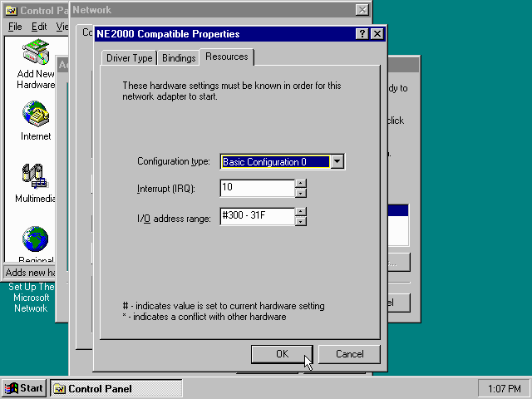532x399 pixels.
Task: Click the 'These hardware settings' description text
Action: 232,91
